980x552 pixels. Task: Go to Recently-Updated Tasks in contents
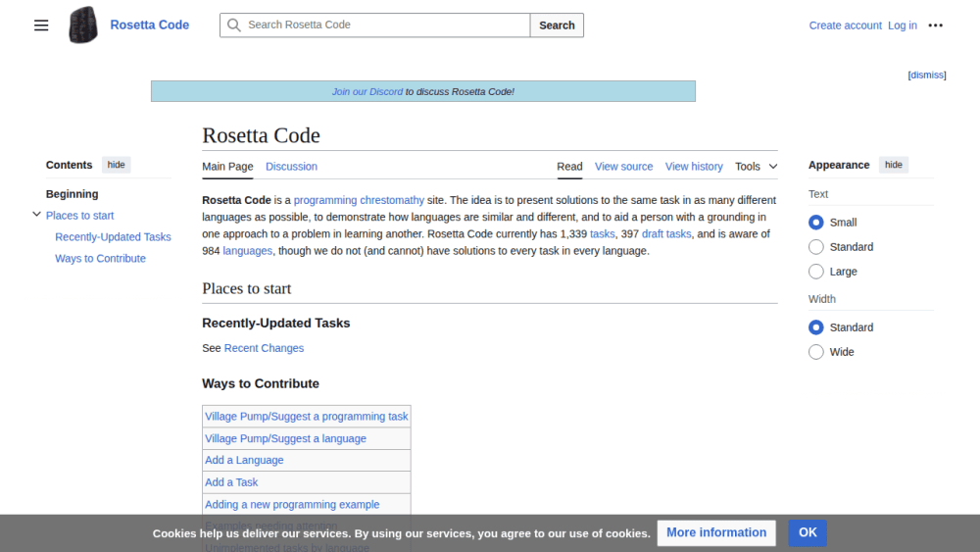click(x=113, y=237)
